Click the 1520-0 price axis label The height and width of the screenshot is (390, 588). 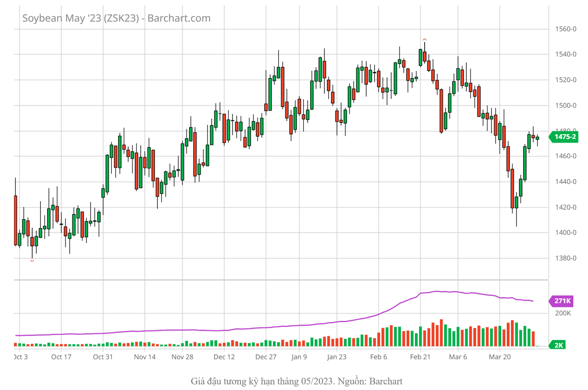pyautogui.click(x=566, y=80)
